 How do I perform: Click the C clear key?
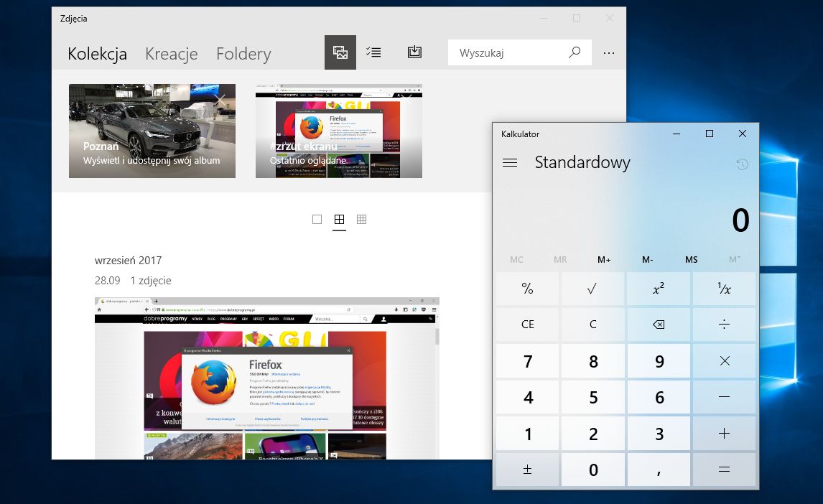click(x=592, y=324)
